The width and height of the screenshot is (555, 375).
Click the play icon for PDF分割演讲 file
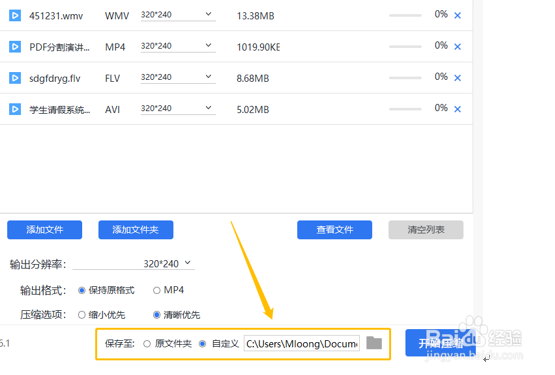(x=15, y=47)
